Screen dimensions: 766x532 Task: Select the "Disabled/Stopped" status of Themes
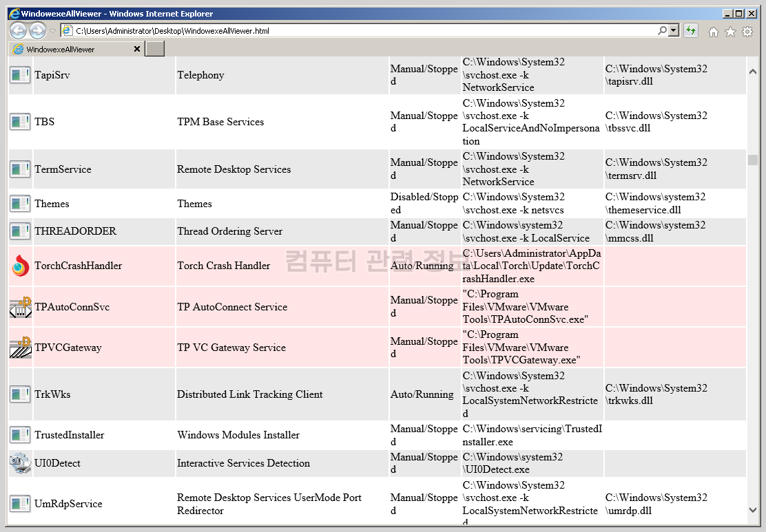[x=424, y=203]
